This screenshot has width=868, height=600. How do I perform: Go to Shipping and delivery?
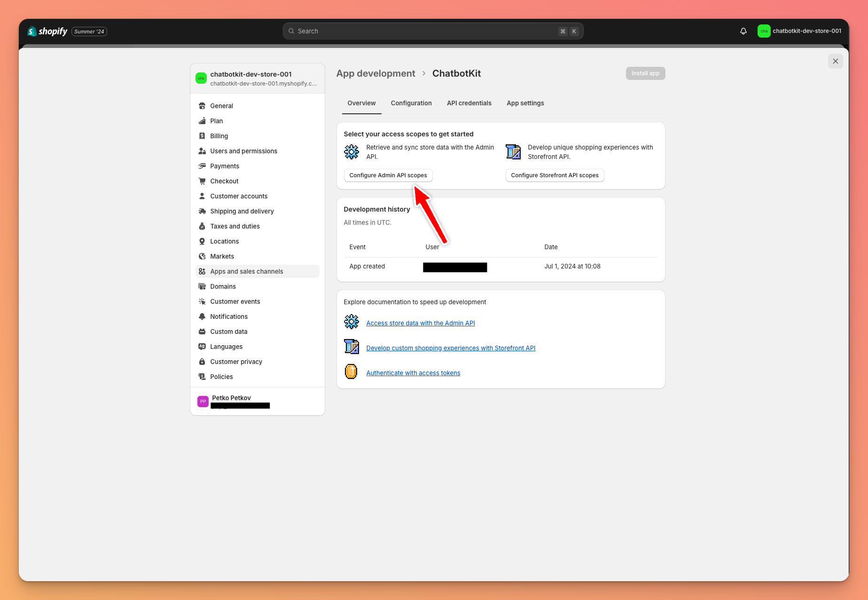pyautogui.click(x=258, y=211)
